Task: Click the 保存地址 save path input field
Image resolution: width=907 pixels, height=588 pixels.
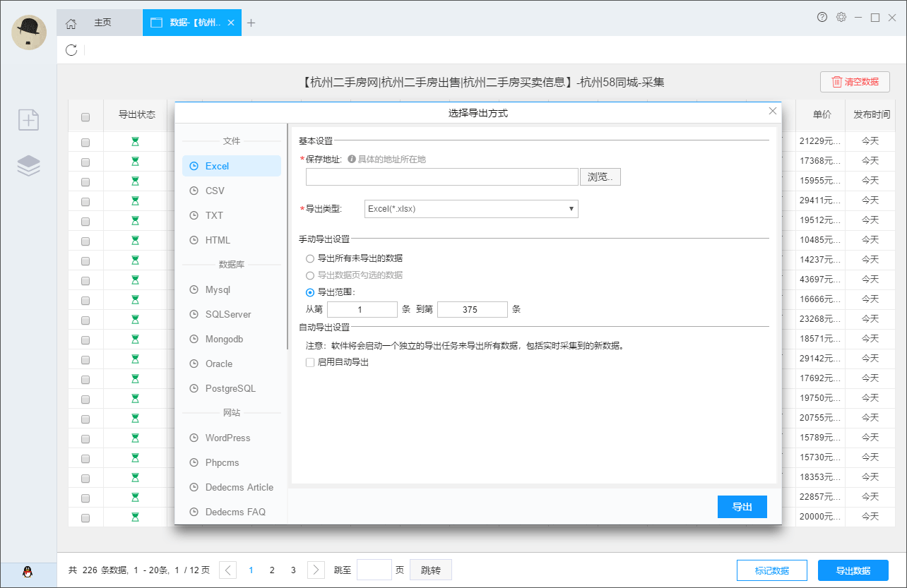Action: [x=441, y=176]
